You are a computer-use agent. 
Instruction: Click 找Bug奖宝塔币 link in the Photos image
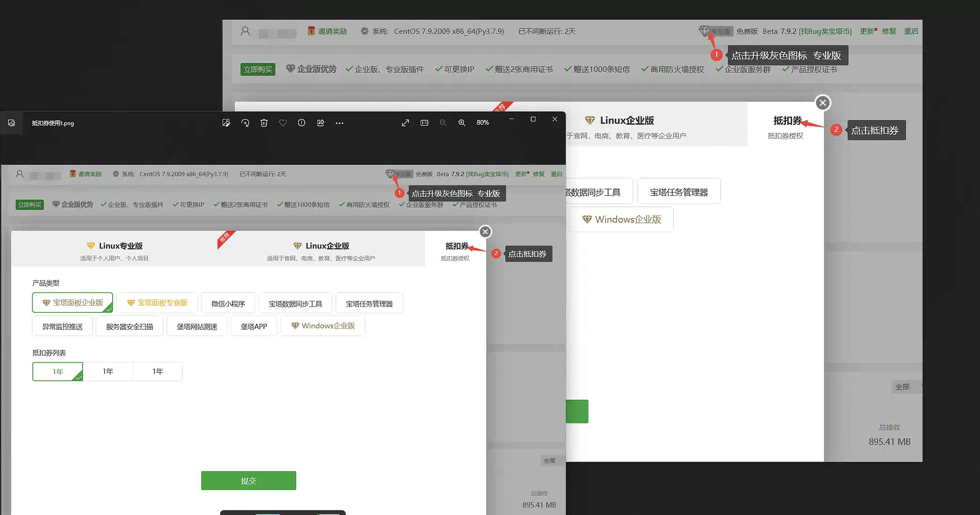[487, 174]
